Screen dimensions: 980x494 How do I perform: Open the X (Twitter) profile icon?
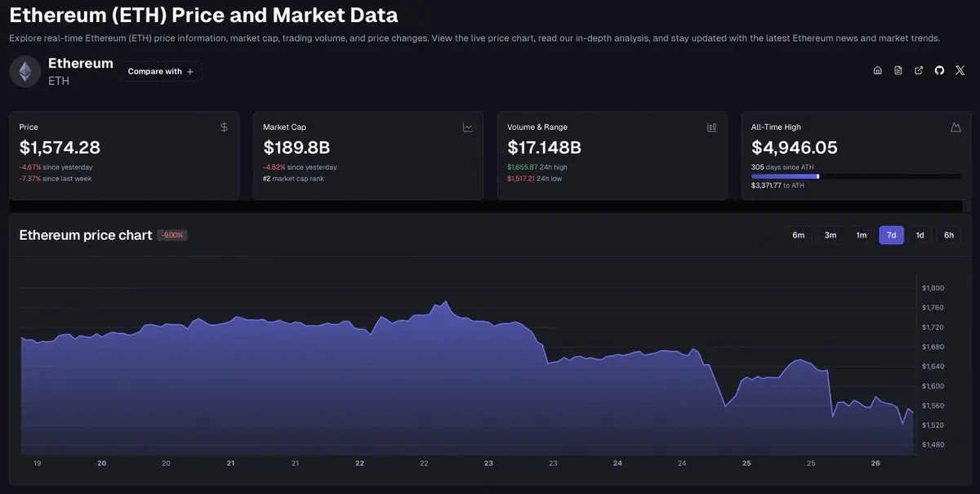(x=960, y=70)
